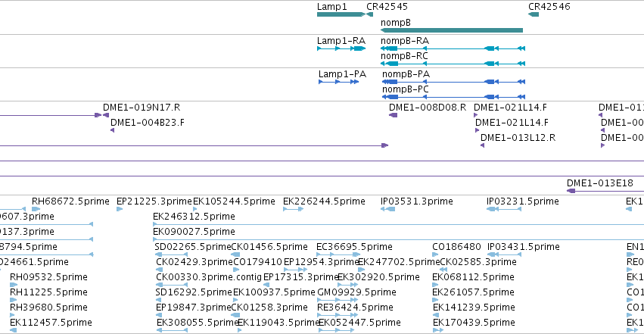Select the DME1-013E18 clone label

(599, 183)
